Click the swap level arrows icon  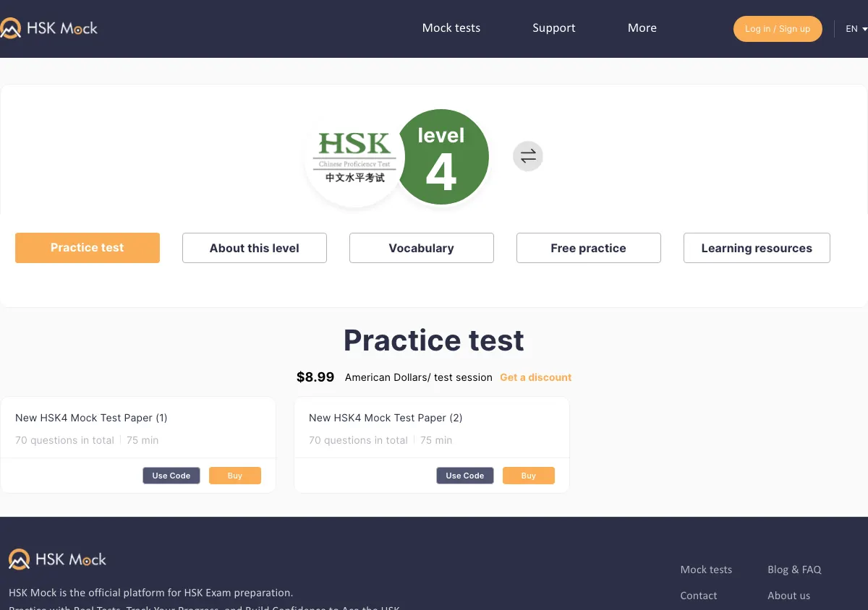tap(528, 156)
